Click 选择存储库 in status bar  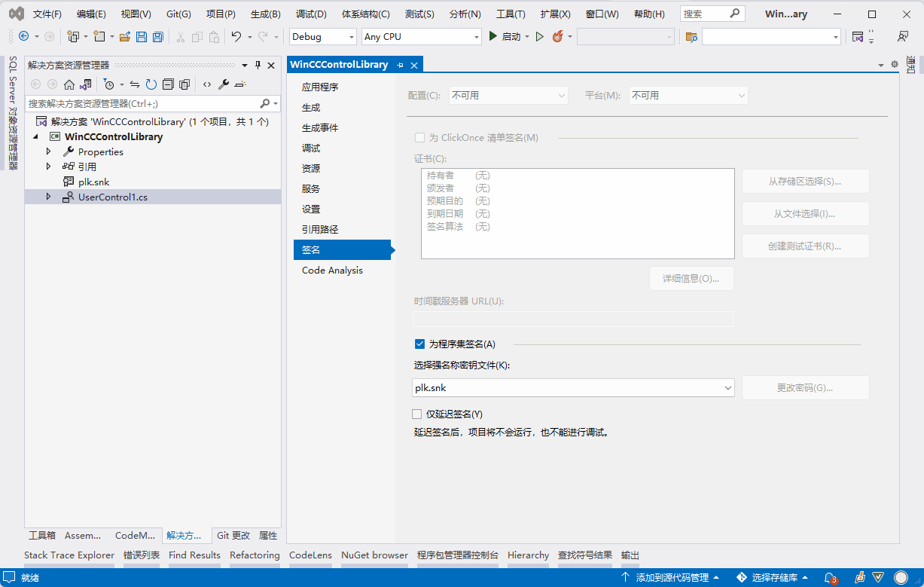click(x=772, y=577)
